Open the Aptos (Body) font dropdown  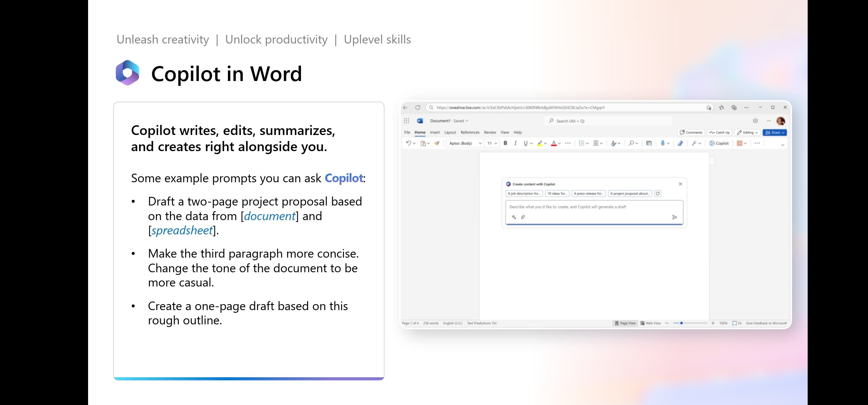pos(465,143)
